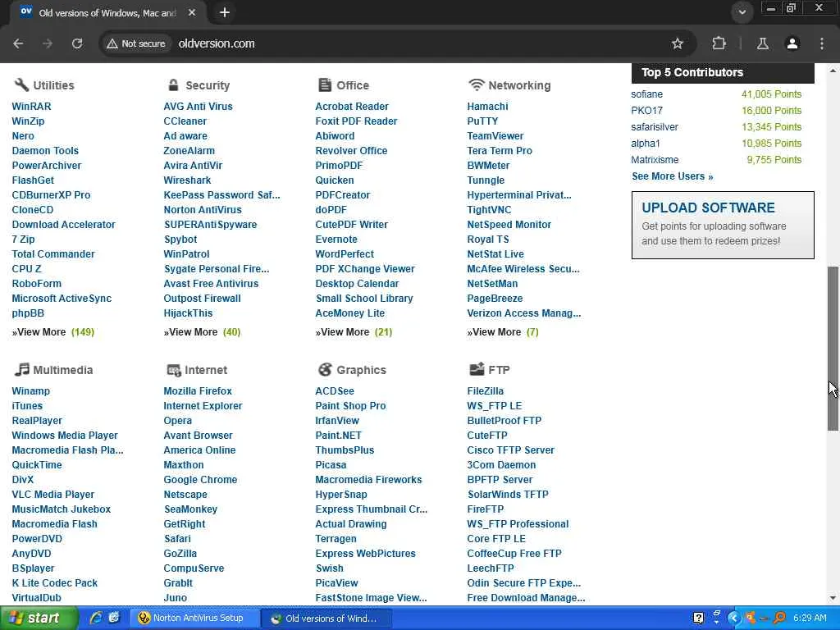This screenshot has width=840, height=630.
Task: Expand View More (7) under Networking
Action: (x=503, y=332)
